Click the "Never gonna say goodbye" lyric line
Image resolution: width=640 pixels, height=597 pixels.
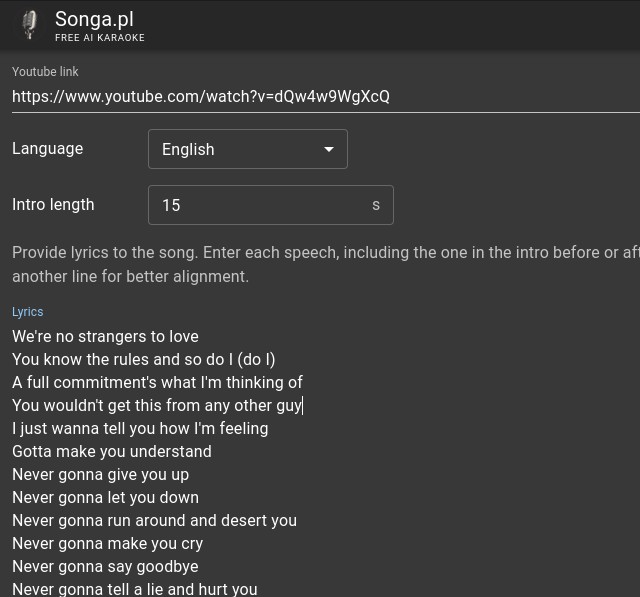(x=105, y=566)
